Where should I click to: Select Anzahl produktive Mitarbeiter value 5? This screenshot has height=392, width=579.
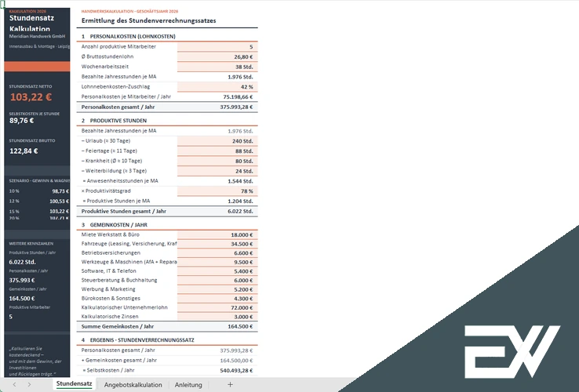click(x=217, y=47)
